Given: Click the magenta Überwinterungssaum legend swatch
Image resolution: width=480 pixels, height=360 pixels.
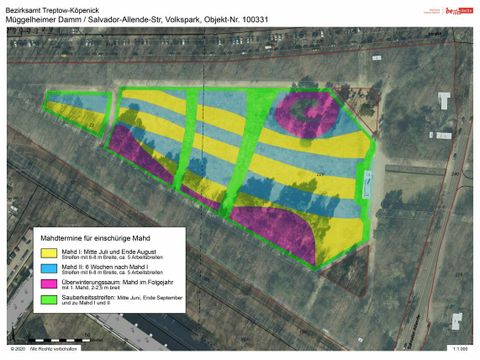Looking at the screenshot, I should (x=49, y=284).
